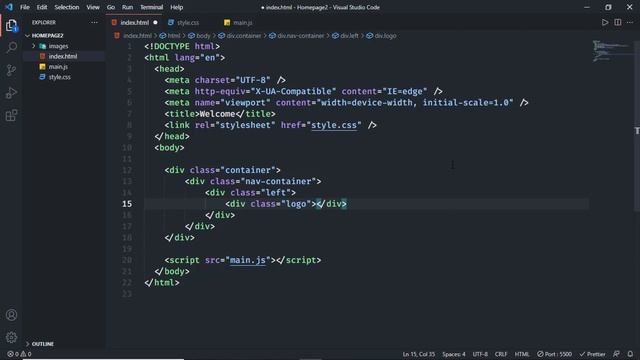Click the EXPLORER panel title
The image size is (640, 360).
point(44,22)
